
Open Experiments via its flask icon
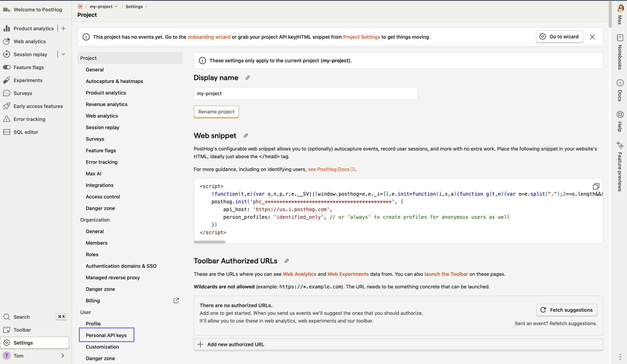point(7,80)
